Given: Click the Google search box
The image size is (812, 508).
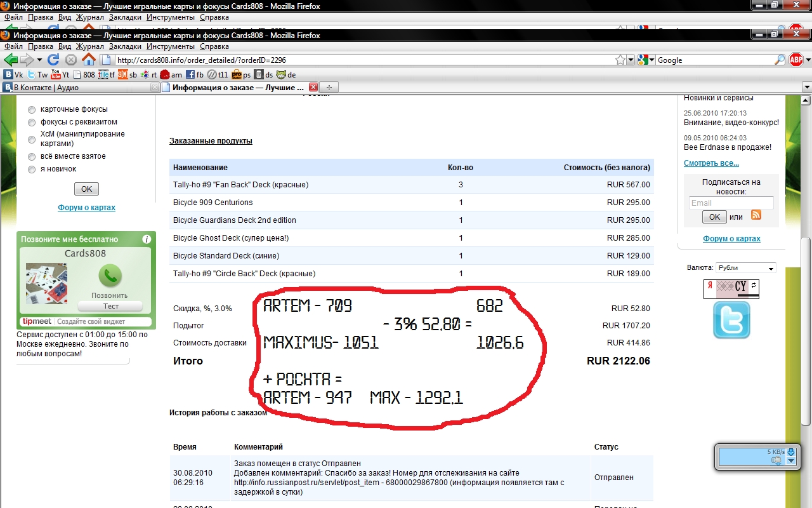Looking at the screenshot, I should tap(714, 60).
